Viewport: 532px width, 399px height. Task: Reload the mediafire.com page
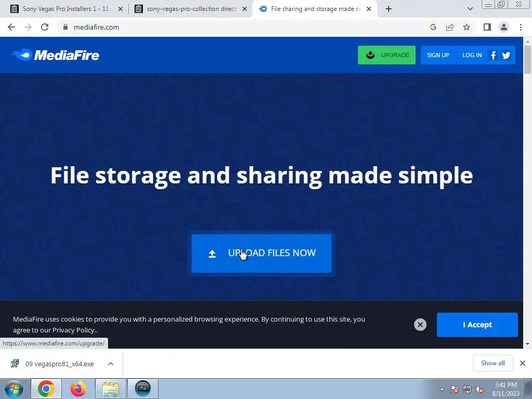(x=45, y=27)
